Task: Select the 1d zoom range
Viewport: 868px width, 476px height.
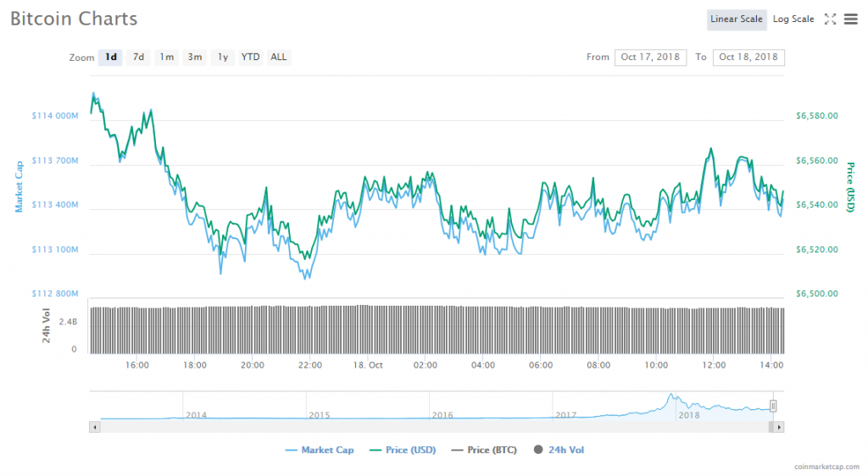Action: [110, 58]
